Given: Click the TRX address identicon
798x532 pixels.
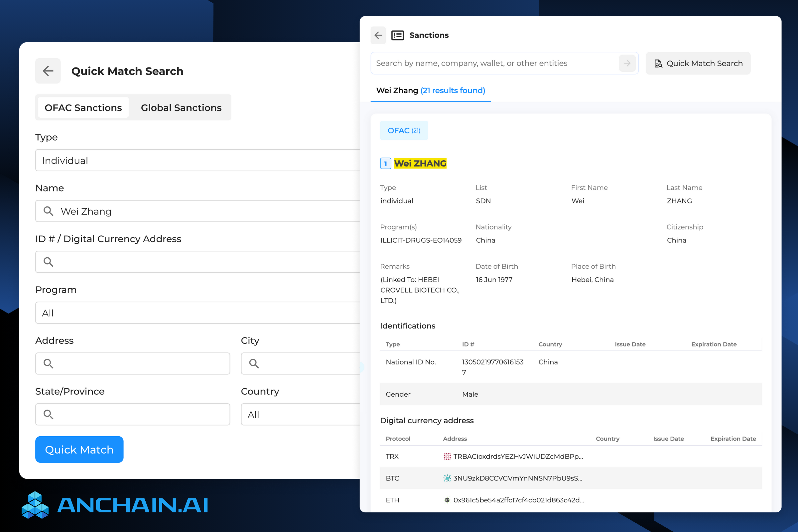Looking at the screenshot, I should [x=447, y=456].
